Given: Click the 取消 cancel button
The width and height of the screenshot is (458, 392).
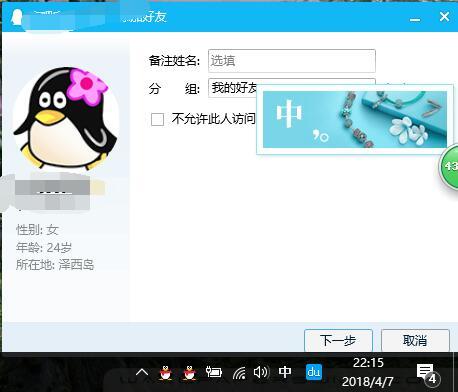Looking at the screenshot, I should pos(415,340).
